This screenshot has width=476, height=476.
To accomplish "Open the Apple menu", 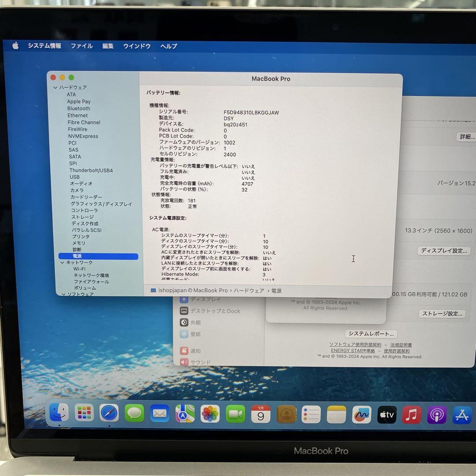I will pyautogui.click(x=15, y=45).
